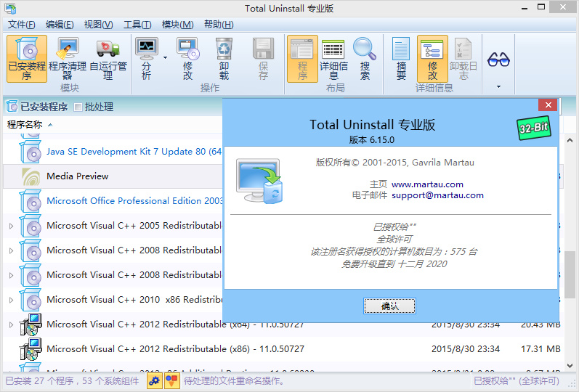Open the 分析 dropdown arrow
This screenshot has width=579, height=392.
point(165,57)
